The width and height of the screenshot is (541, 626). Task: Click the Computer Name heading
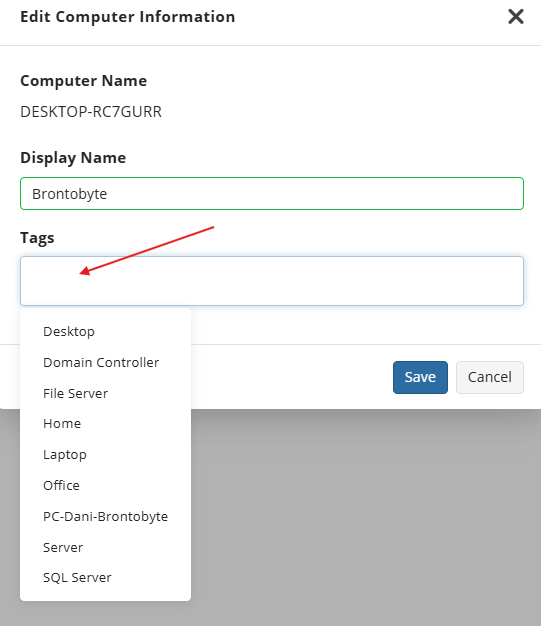(84, 81)
